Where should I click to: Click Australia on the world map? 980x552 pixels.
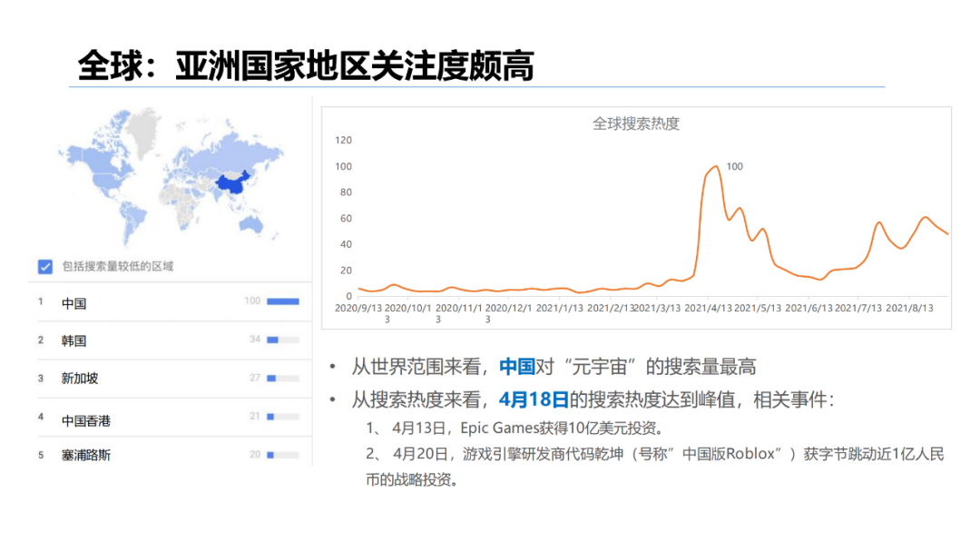pyautogui.click(x=250, y=224)
